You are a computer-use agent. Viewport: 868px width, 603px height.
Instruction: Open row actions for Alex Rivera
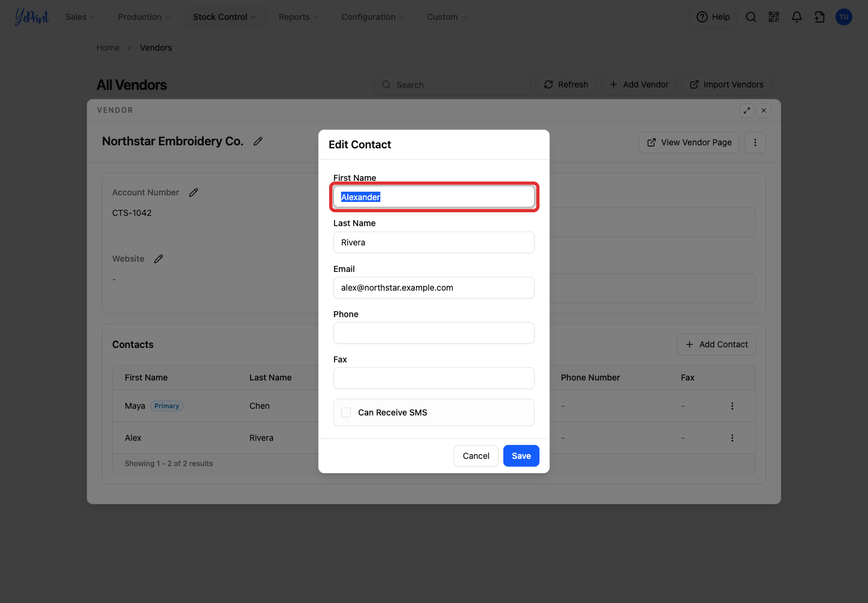(x=732, y=438)
